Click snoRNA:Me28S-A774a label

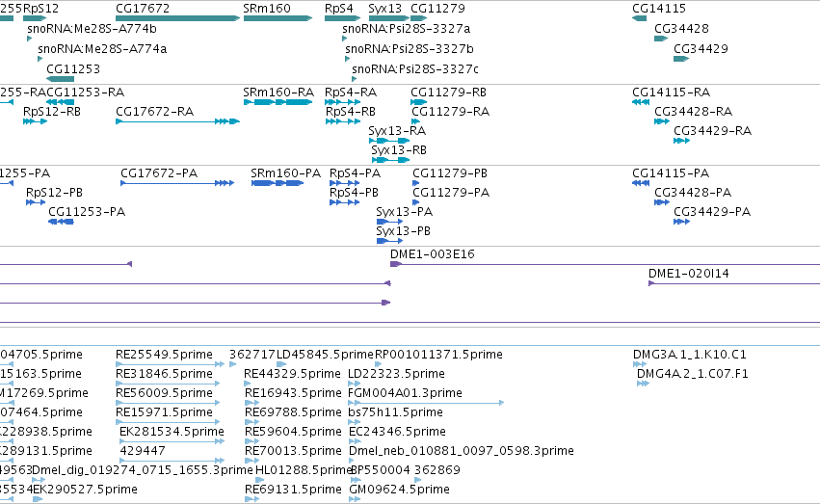coord(102,48)
